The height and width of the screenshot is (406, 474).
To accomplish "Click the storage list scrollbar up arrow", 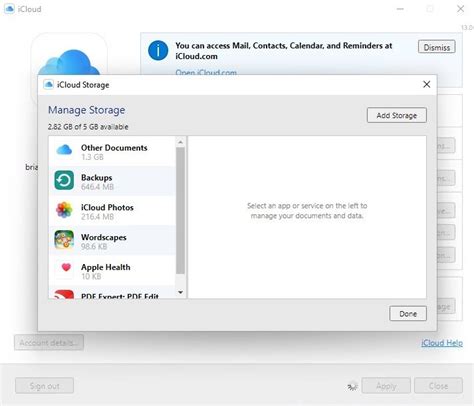I will coord(180,142).
